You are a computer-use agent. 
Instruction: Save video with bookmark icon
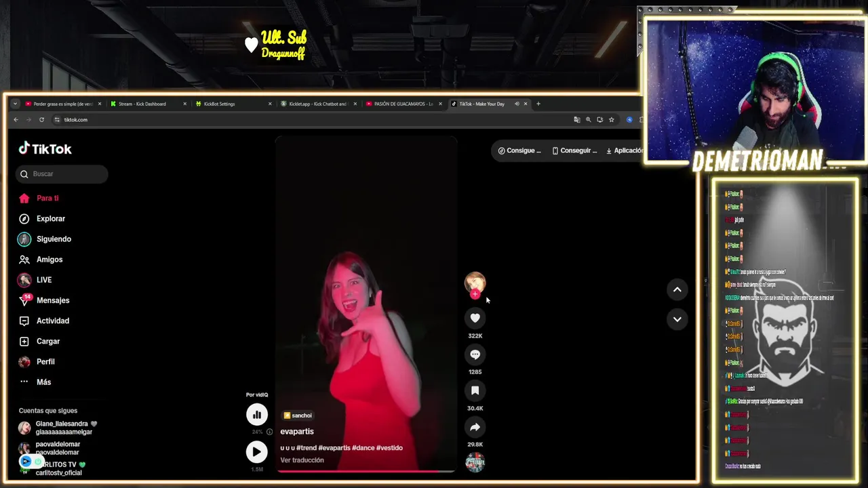[x=475, y=390]
